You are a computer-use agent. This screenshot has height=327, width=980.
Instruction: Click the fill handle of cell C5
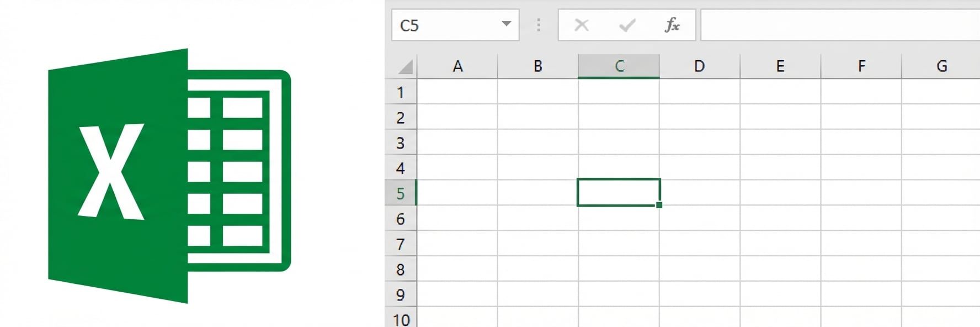tap(658, 205)
